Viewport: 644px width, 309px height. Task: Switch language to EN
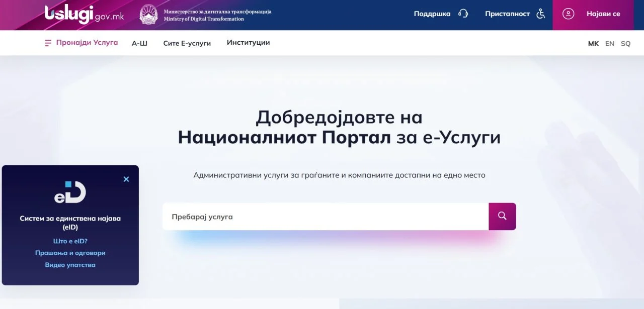[609, 44]
